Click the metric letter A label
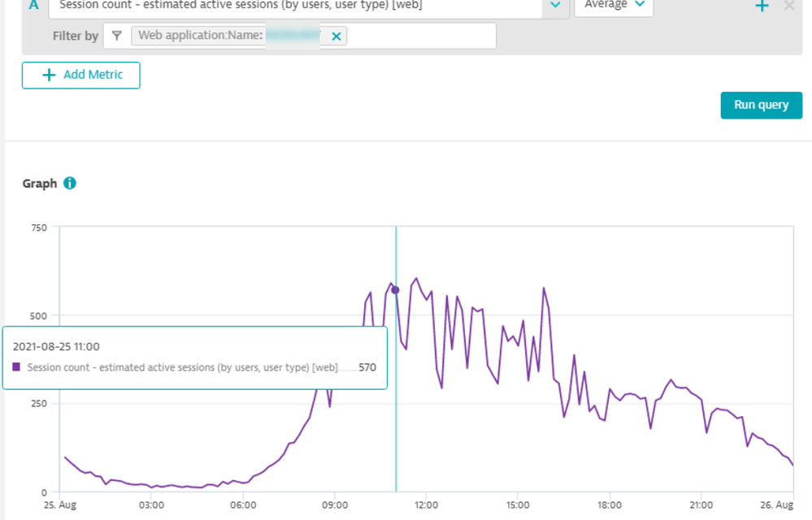Viewport: 812px width, 520px height. coord(34,5)
